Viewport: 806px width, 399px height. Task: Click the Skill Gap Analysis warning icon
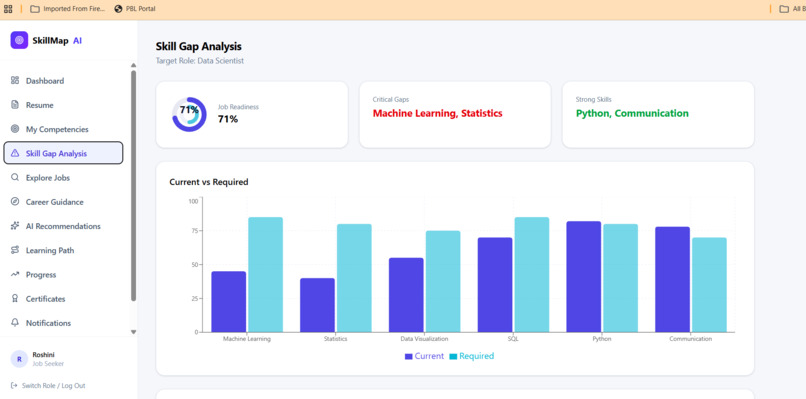pos(15,153)
